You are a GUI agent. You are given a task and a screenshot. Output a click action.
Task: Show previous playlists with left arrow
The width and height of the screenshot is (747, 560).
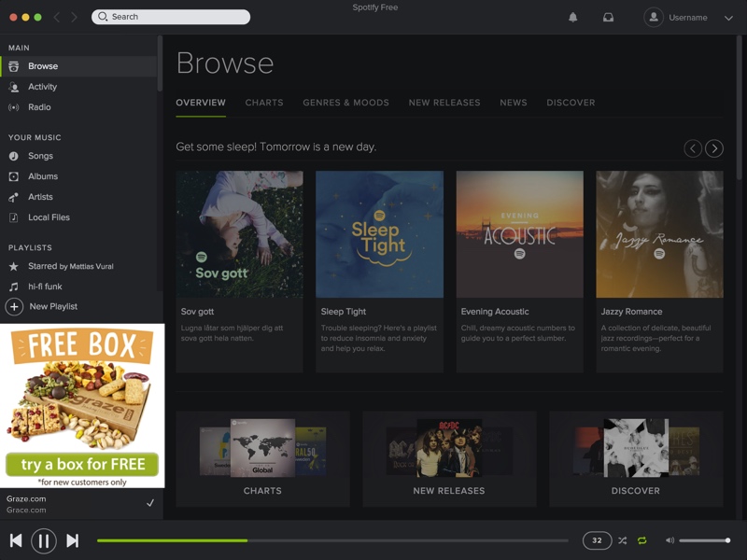[x=693, y=148]
